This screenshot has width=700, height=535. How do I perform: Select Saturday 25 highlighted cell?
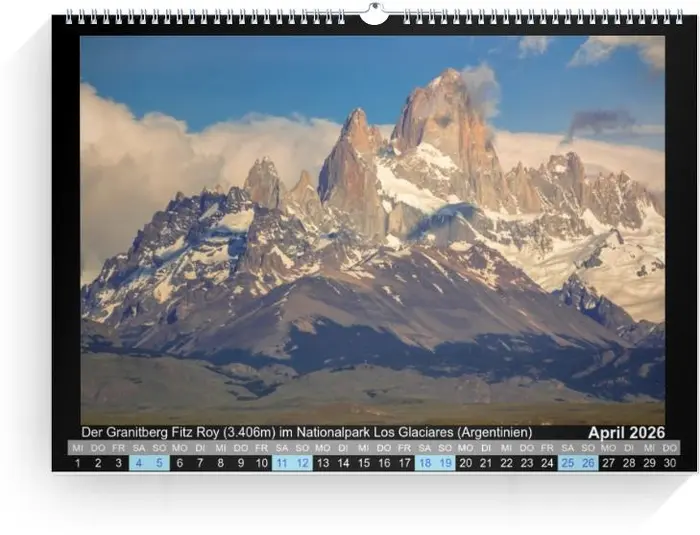point(568,463)
